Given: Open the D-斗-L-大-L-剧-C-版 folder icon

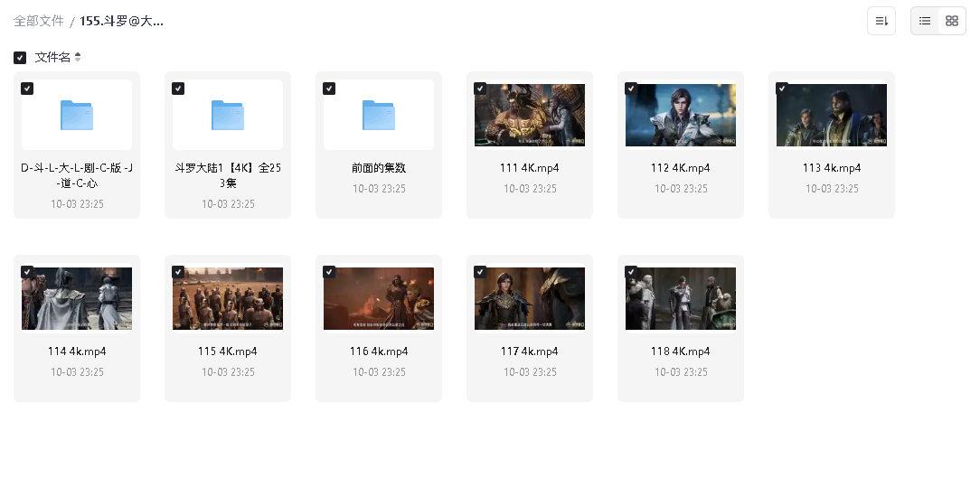Looking at the screenshot, I should coord(77,115).
